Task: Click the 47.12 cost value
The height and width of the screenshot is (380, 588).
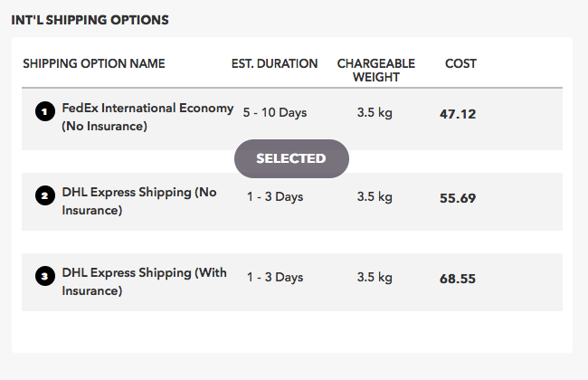Action: [x=458, y=114]
